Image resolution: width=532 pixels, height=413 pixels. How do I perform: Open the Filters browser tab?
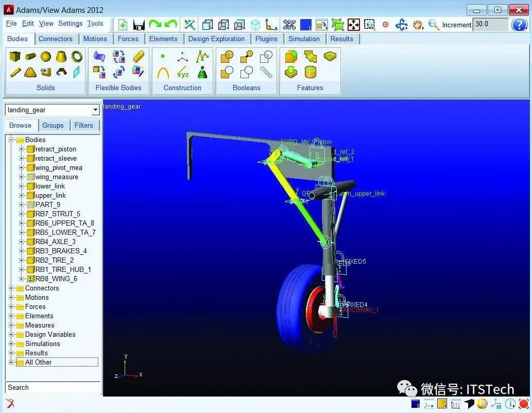[84, 126]
